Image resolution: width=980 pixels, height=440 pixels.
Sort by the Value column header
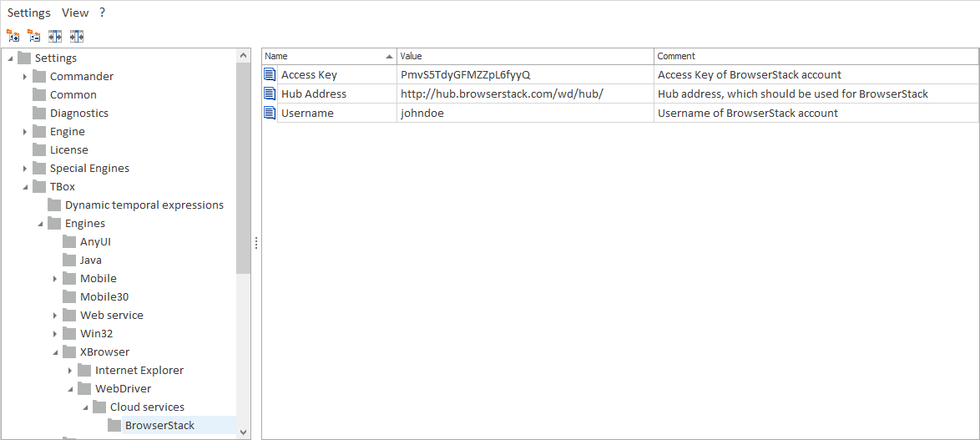tap(524, 56)
